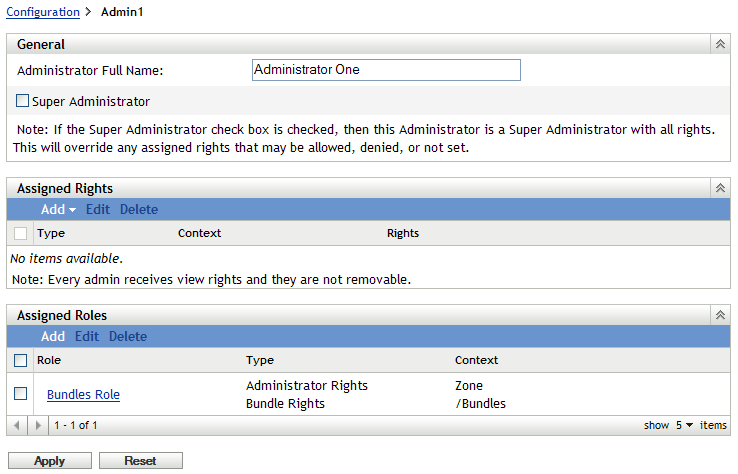
Task: Click Edit in Assigned Roles toolbar
Action: 87,337
